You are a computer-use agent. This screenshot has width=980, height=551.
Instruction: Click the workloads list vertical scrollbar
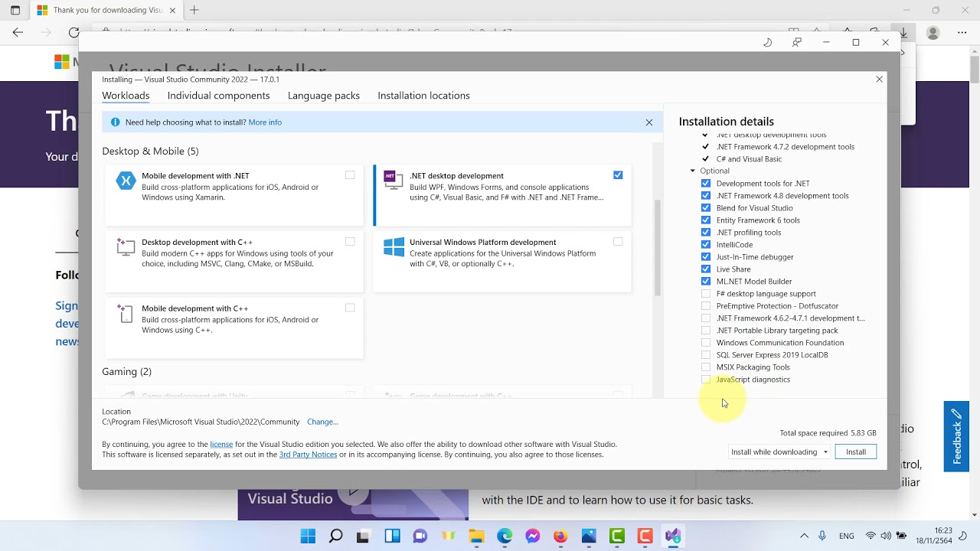click(x=658, y=247)
